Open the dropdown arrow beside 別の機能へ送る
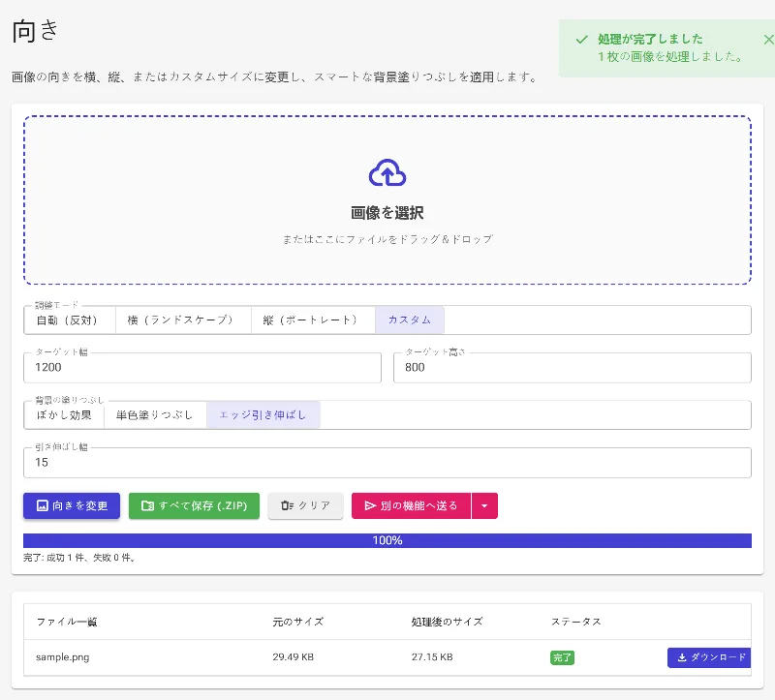775x700 pixels. pos(485,505)
